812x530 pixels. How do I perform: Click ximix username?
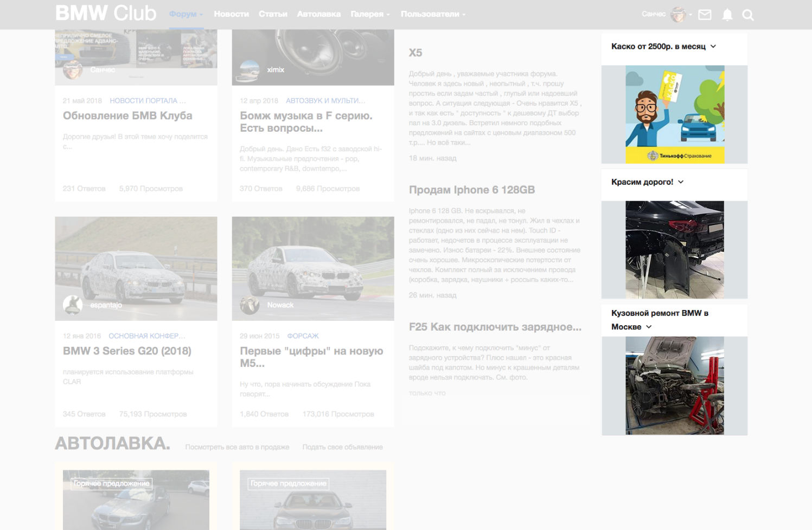point(276,70)
